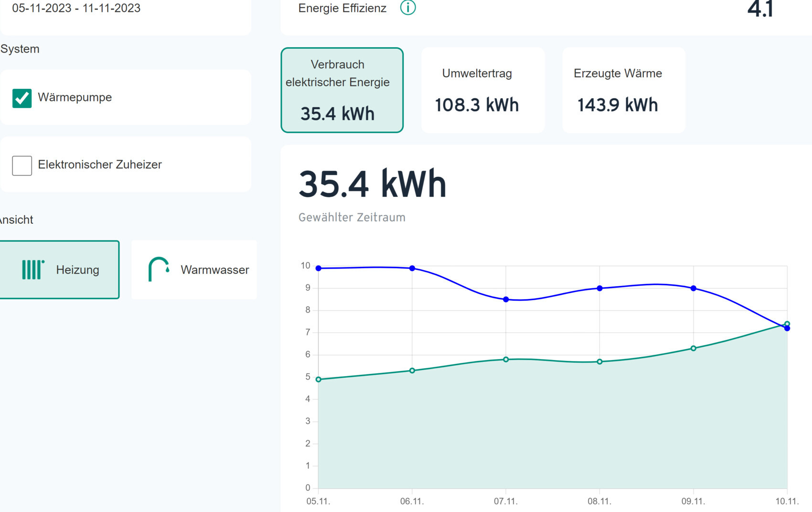Screen dimensions: 812x512
Task: Click the Wärmepumpe label text
Action: [x=75, y=98]
